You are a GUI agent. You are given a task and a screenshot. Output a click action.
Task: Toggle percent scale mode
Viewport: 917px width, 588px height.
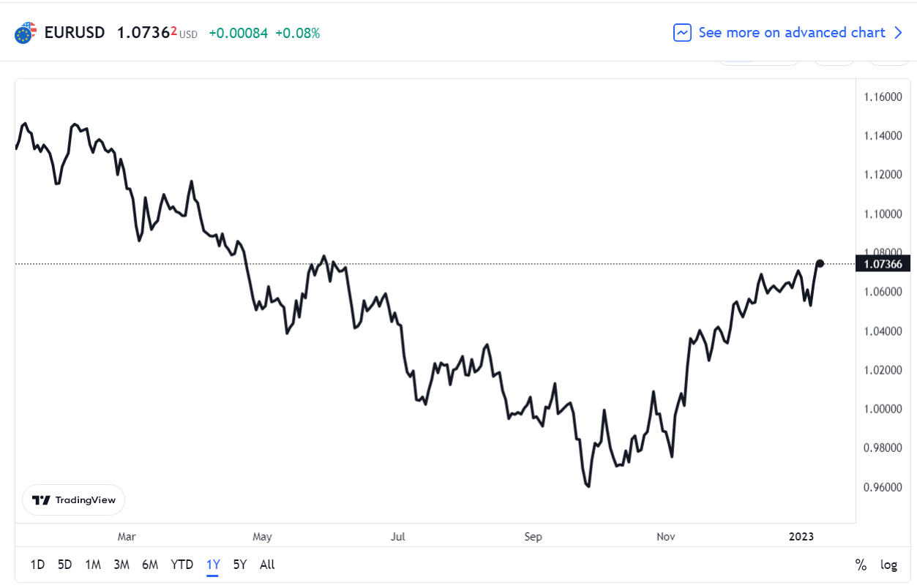861,565
